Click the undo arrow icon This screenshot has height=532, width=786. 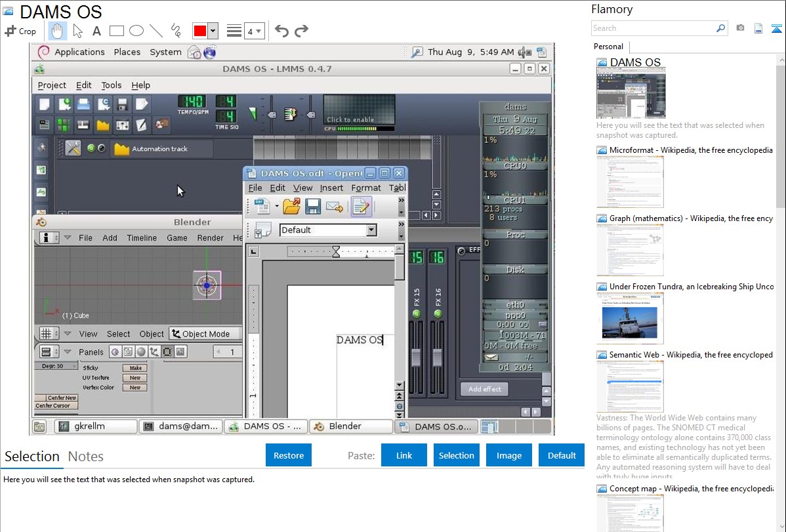[x=281, y=31]
